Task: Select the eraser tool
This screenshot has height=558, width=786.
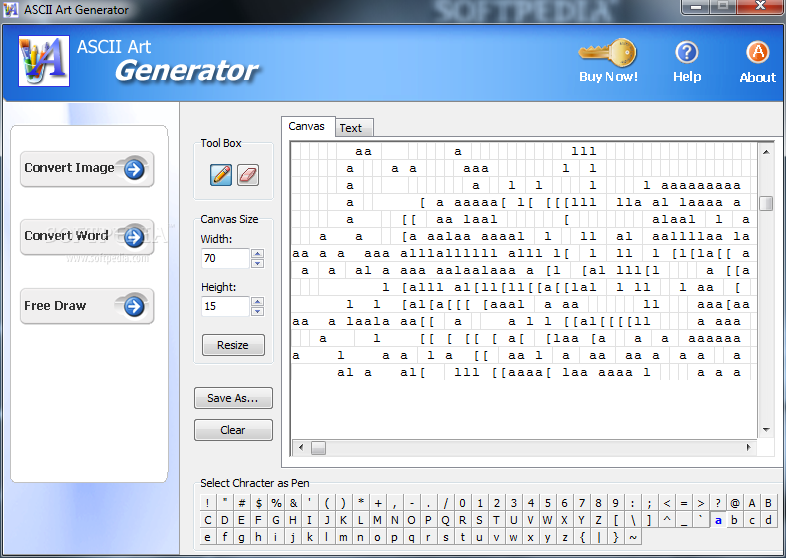Action: 248,175
